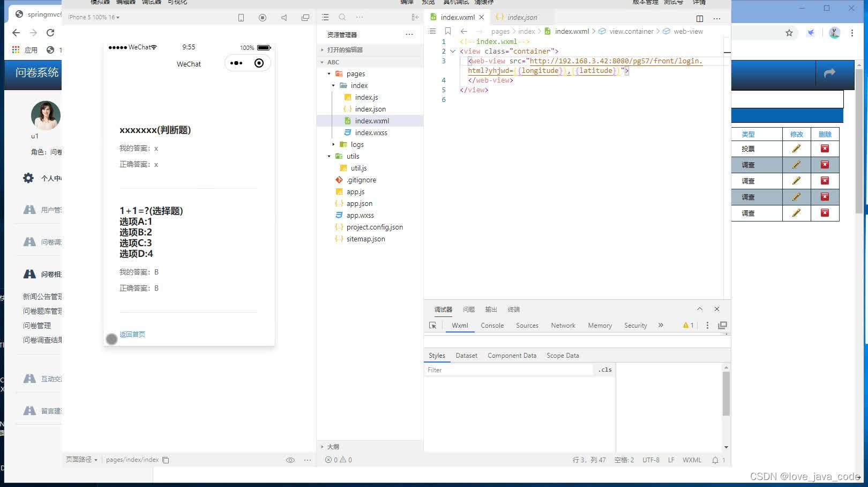Toggle simulator sound speaker icon

tap(284, 18)
